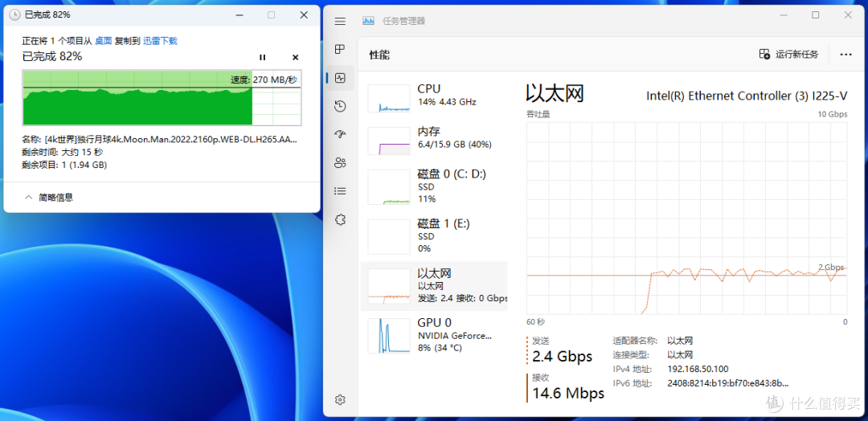Click the 适配器名称 row value 以太网
The image size is (868, 421).
(680, 341)
